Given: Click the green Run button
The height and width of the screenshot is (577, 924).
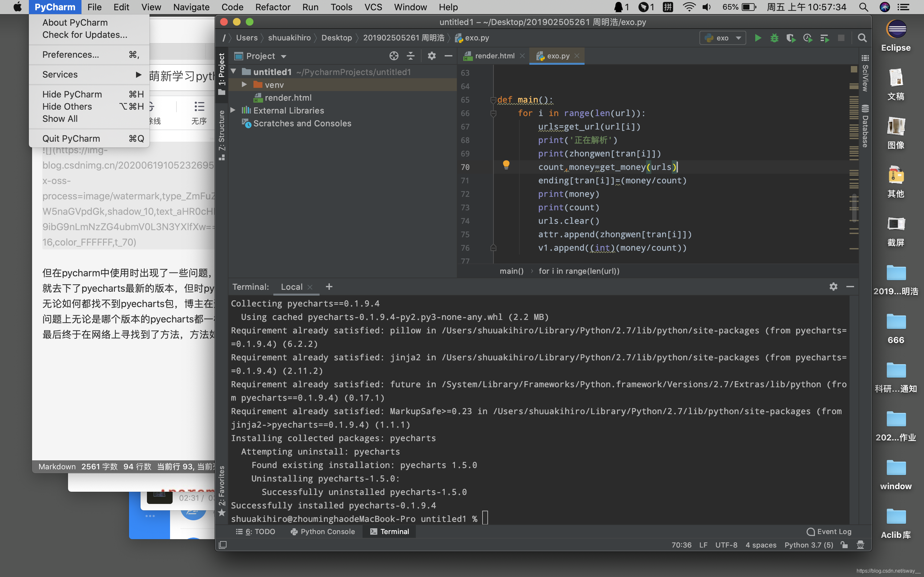Looking at the screenshot, I should click(x=758, y=38).
